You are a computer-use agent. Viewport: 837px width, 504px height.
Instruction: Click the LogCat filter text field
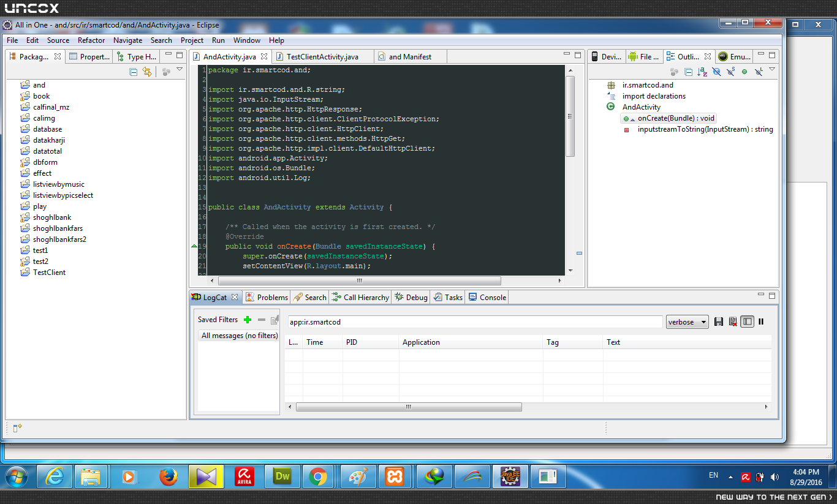click(475, 322)
